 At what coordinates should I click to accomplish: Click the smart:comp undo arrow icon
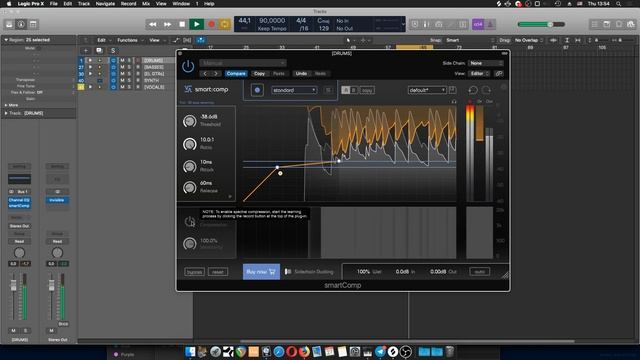pos(473,90)
